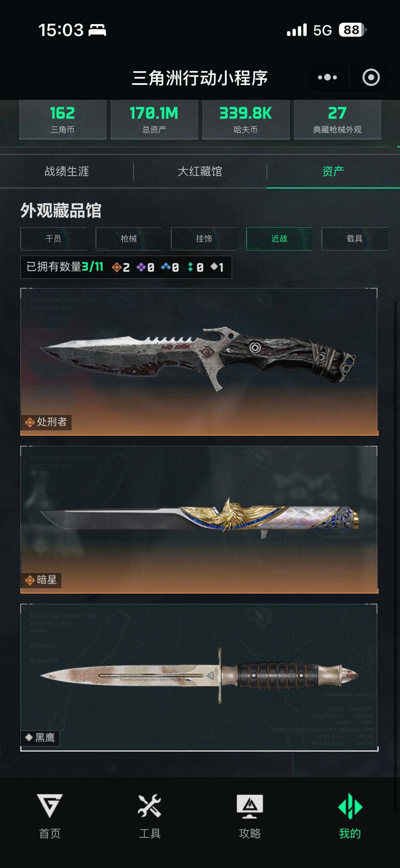Open the 工具 tools icon
The width and height of the screenshot is (400, 868).
point(150,805)
